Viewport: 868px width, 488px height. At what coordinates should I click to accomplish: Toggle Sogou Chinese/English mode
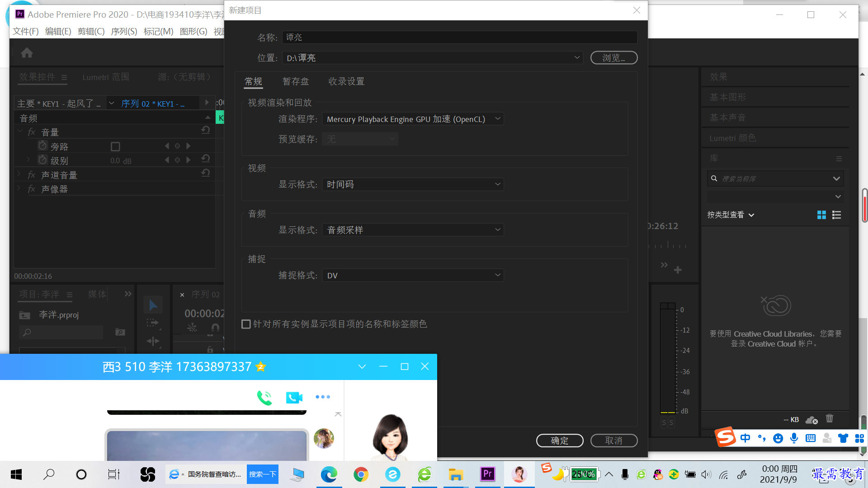coord(745,438)
